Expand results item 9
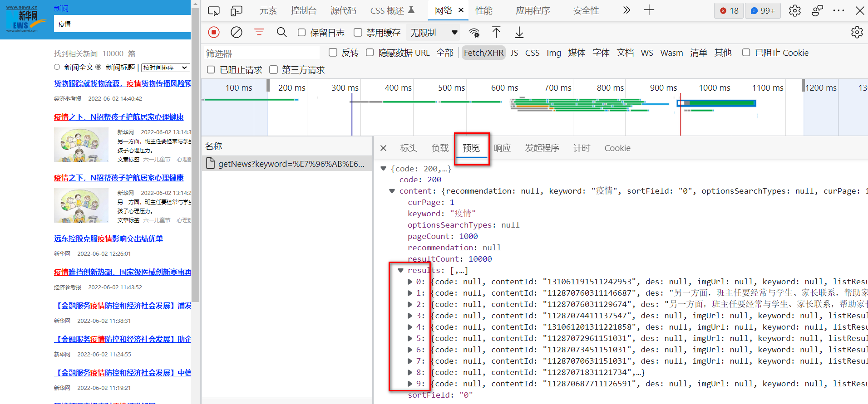 tap(410, 384)
